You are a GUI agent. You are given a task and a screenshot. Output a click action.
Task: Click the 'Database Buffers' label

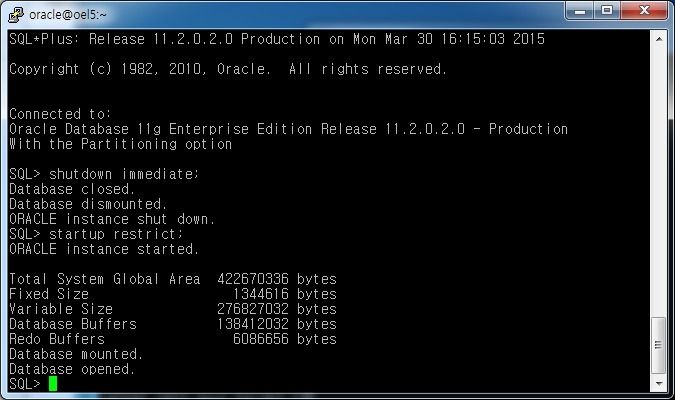tap(73, 324)
